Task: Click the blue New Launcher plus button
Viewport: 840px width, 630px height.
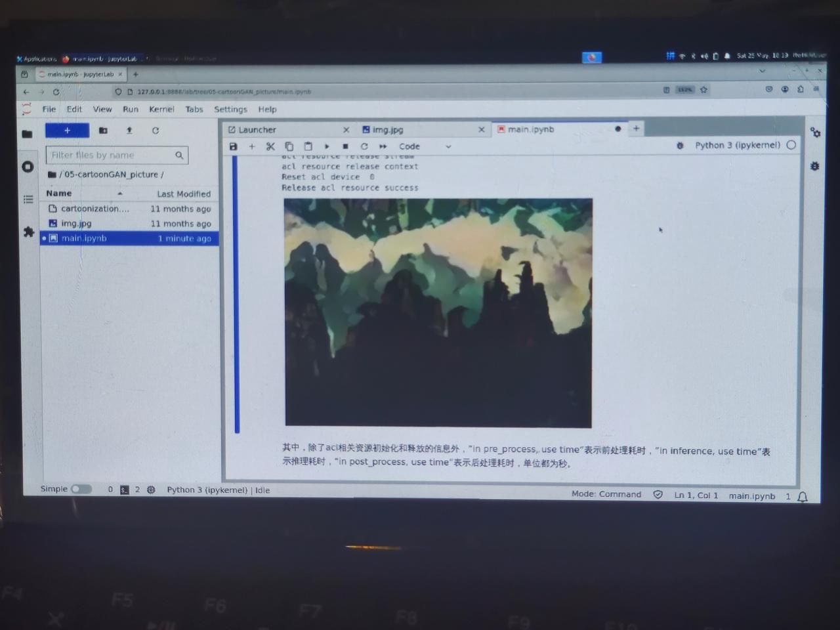Action: 67,131
